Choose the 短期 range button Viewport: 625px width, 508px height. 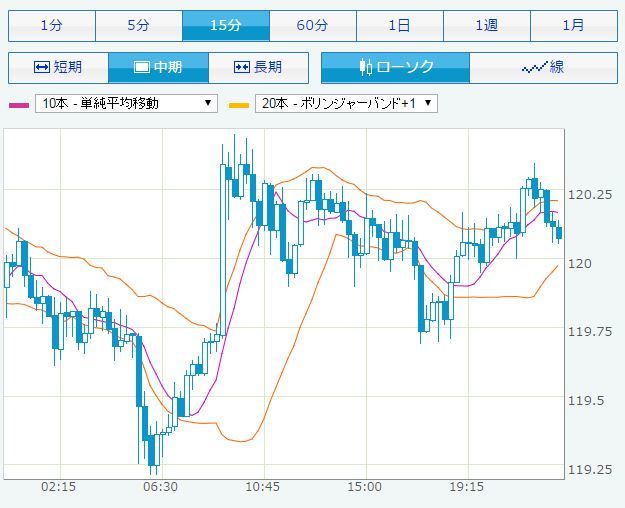click(58, 67)
